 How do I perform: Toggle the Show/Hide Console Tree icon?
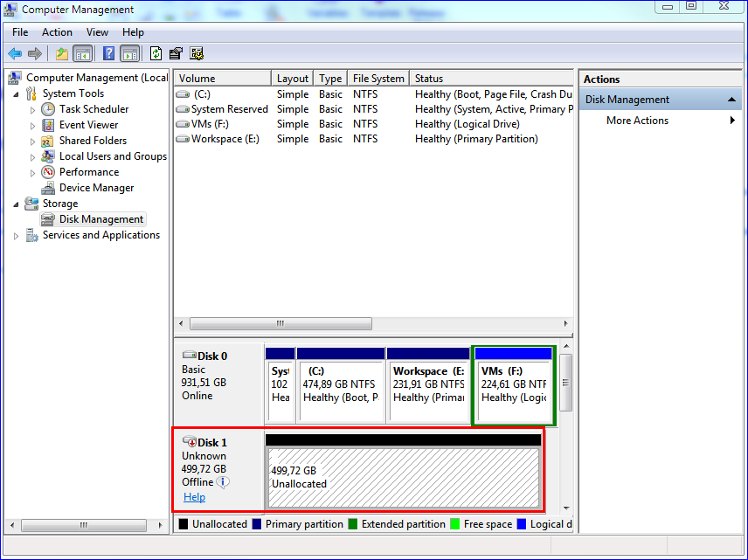point(82,53)
